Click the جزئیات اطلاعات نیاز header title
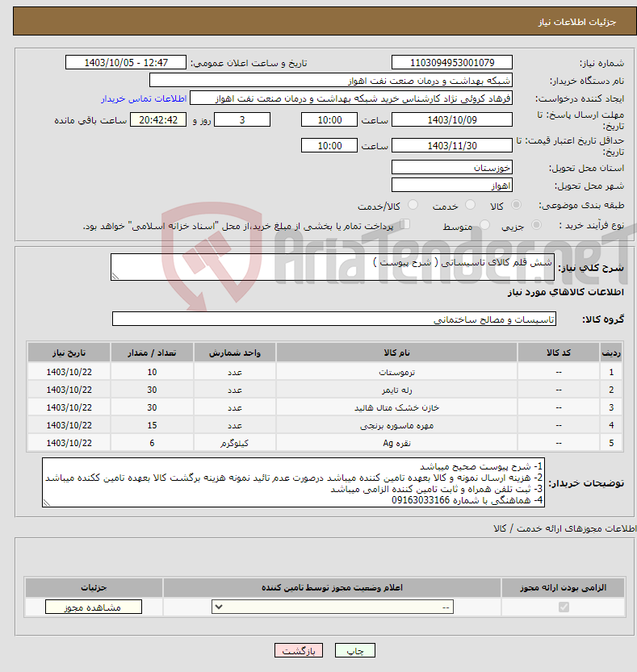Viewport: 637px width, 672px height. pyautogui.click(x=577, y=22)
